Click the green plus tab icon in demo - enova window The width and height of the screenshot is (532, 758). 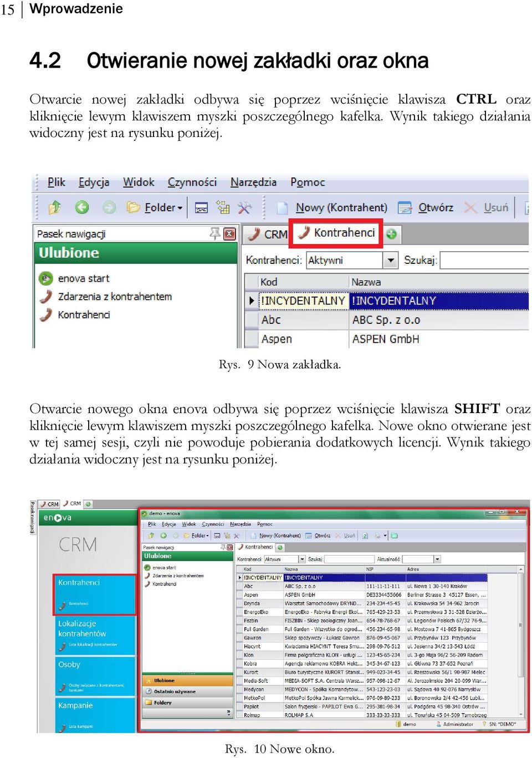click(x=280, y=547)
